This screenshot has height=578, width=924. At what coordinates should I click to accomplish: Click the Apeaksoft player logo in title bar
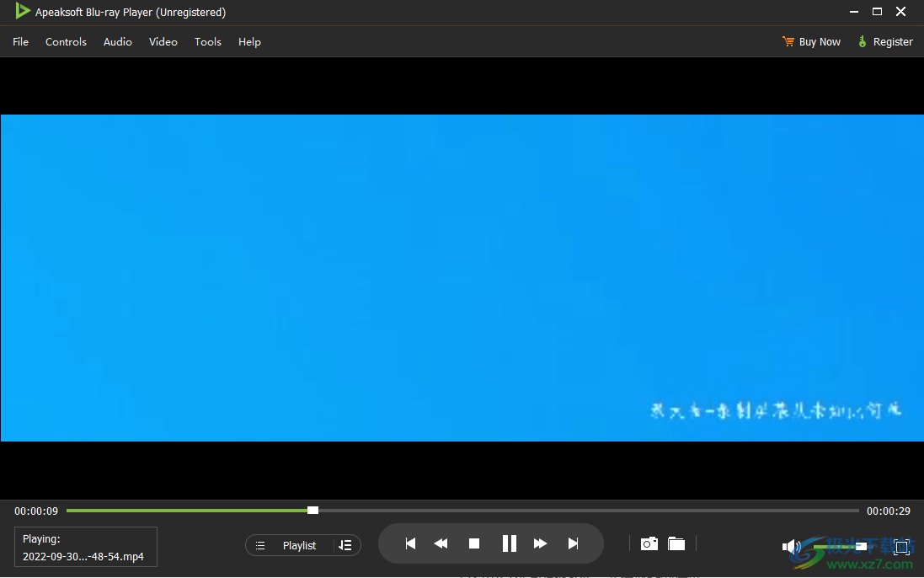(23, 12)
